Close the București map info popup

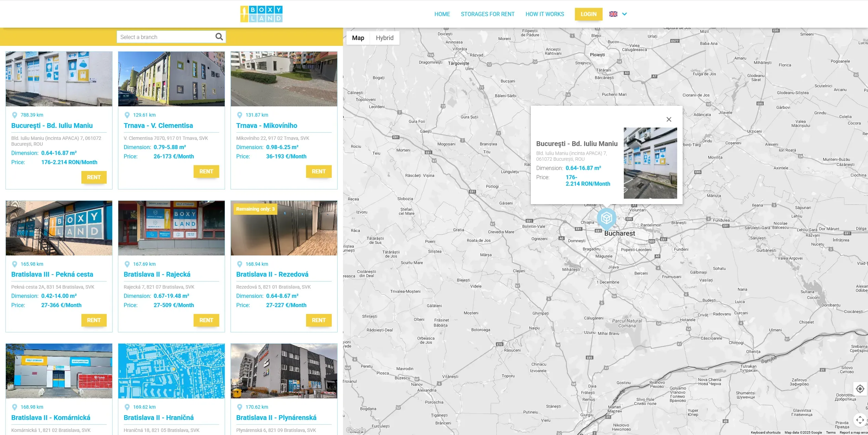(669, 119)
